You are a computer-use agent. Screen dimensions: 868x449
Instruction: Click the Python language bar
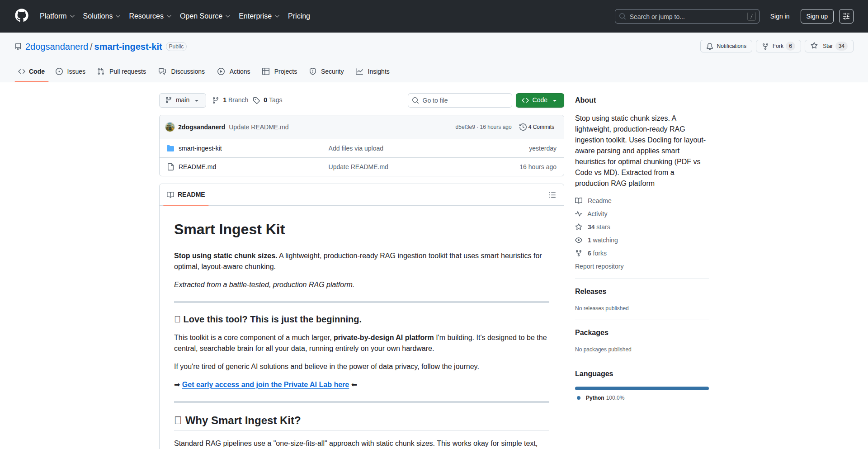pyautogui.click(x=642, y=388)
